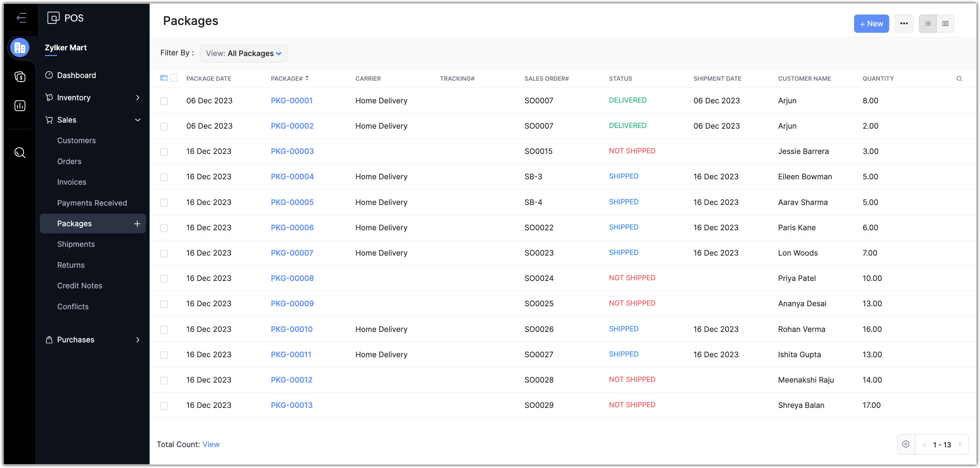Check the select-all packages checkbox

coord(174,78)
